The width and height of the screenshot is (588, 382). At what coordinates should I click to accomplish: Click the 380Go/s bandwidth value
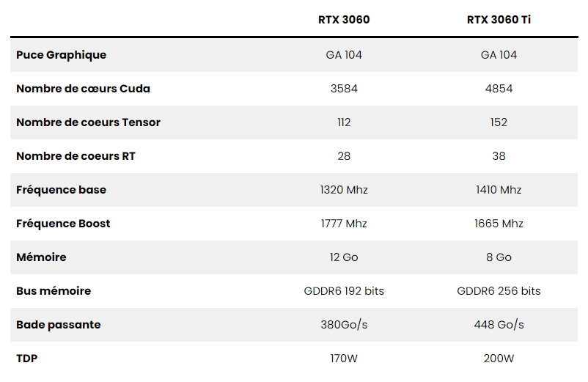(344, 325)
